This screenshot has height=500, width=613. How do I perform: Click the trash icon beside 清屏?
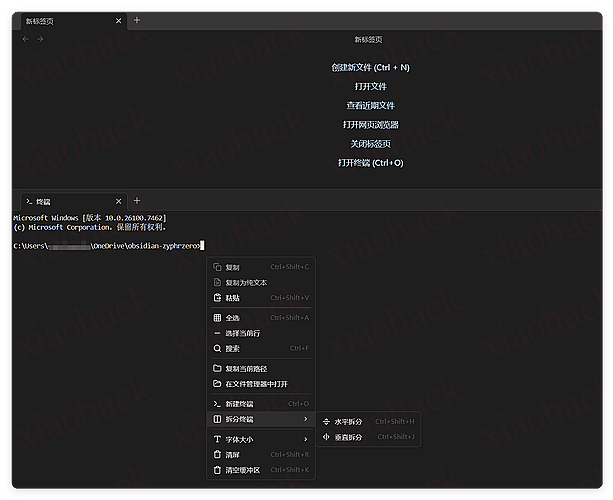coord(217,455)
